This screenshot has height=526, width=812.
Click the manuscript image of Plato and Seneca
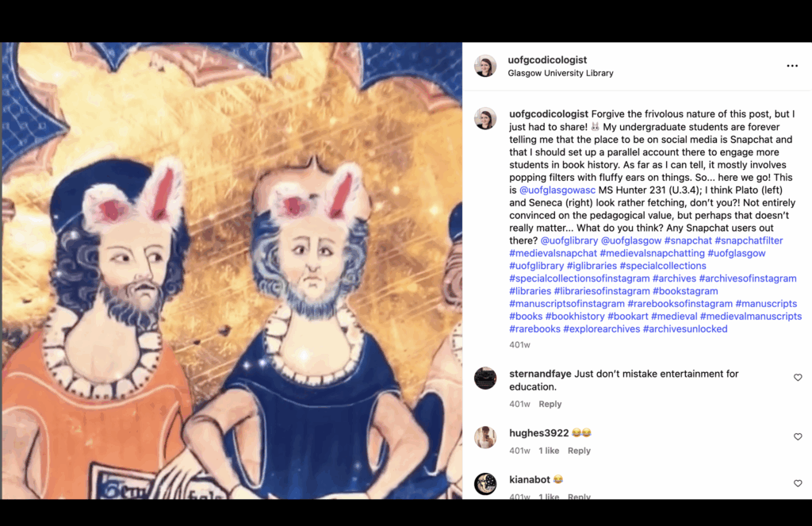[232, 271]
